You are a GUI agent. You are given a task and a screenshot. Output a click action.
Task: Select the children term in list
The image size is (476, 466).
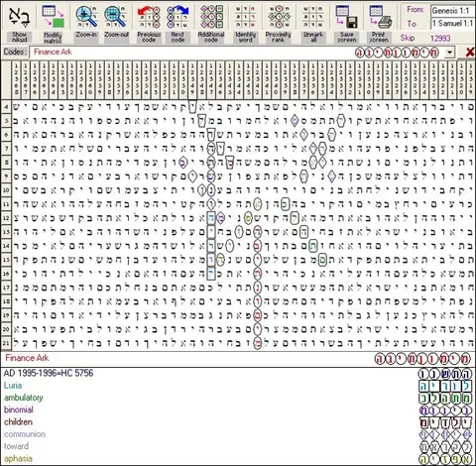coord(18,422)
